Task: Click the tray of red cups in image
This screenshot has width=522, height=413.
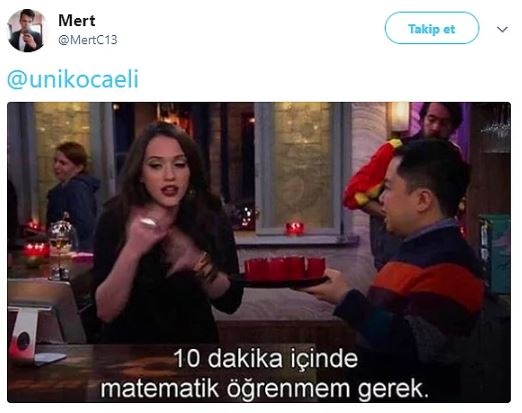Action: coord(284,270)
